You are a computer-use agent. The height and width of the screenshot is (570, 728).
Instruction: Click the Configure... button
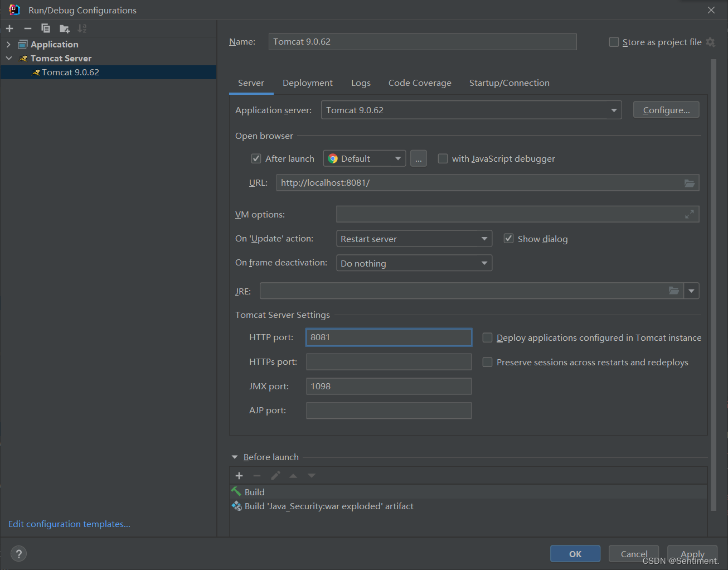click(x=666, y=110)
